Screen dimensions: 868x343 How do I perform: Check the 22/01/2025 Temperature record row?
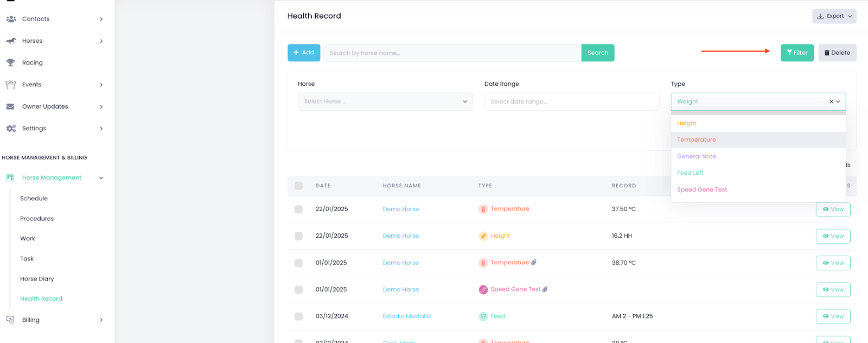tap(298, 209)
